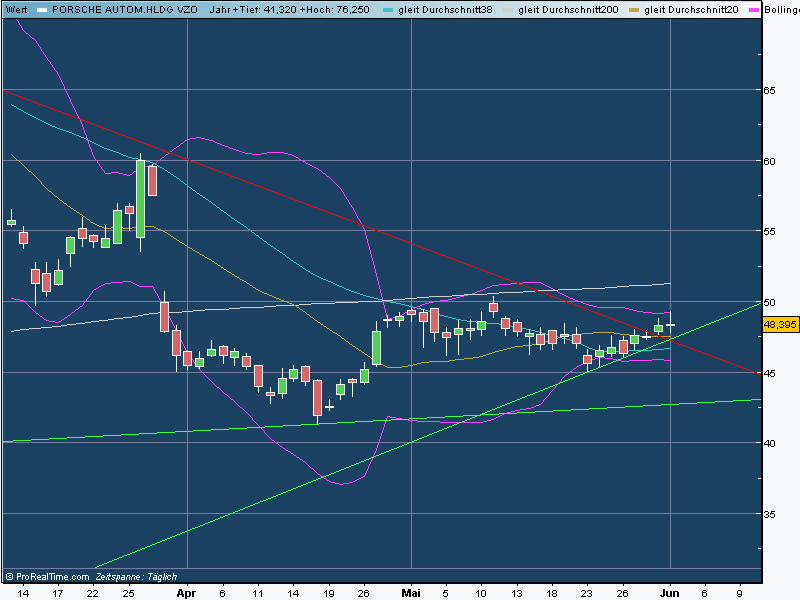Screen dimensions: 800x600
Task: Click the Zeitspanne: Täglich label
Action: [136, 577]
